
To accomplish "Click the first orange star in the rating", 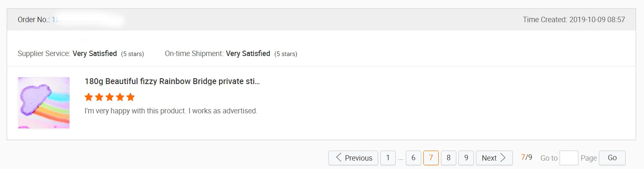I will click(89, 97).
